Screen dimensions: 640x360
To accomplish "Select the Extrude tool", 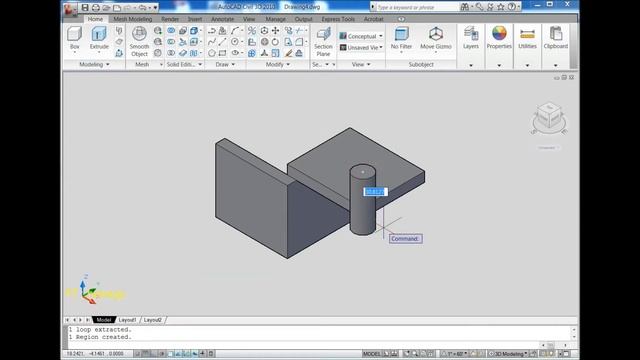I will (99, 39).
